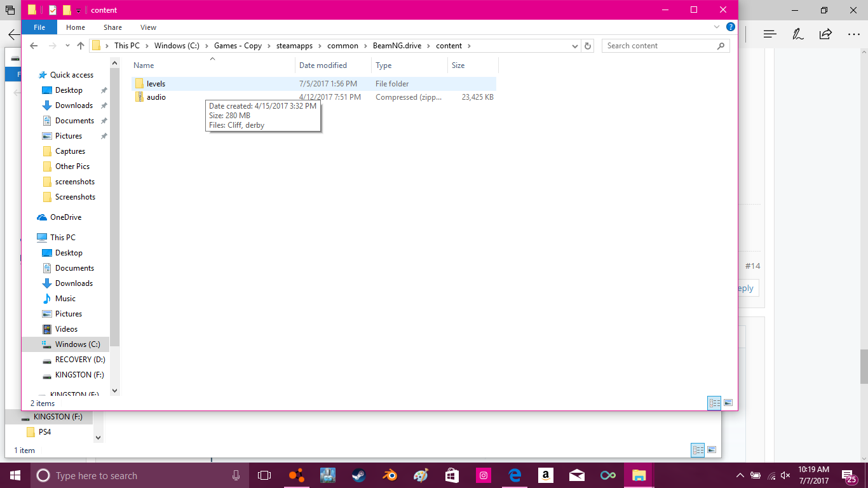Select OneDrive in navigation pane
Viewport: 868px width, 488px height.
point(65,217)
